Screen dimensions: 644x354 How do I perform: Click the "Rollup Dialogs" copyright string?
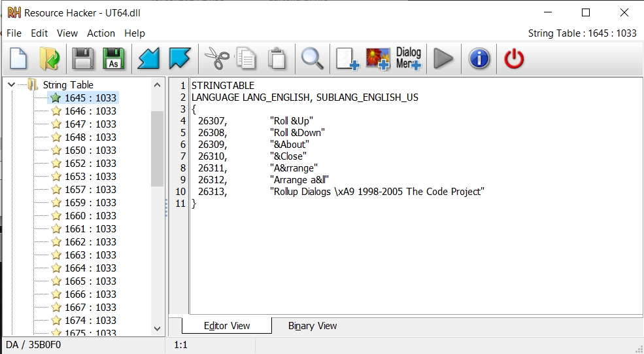point(377,192)
